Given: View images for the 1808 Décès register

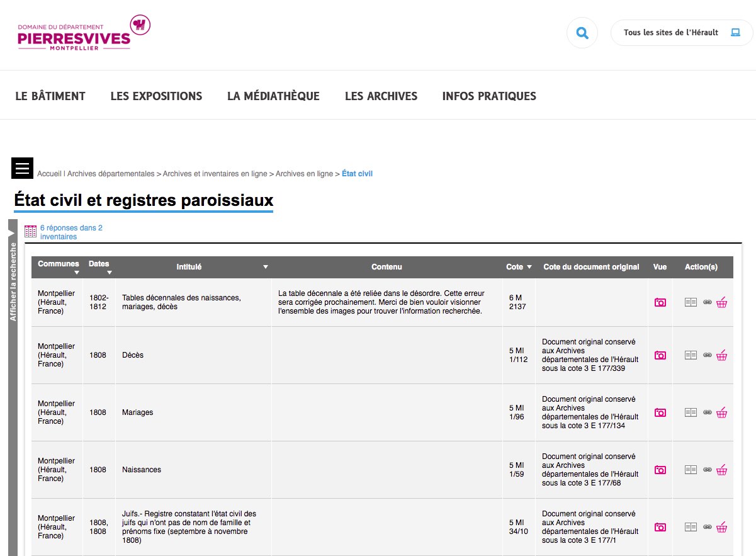Looking at the screenshot, I should tap(660, 355).
